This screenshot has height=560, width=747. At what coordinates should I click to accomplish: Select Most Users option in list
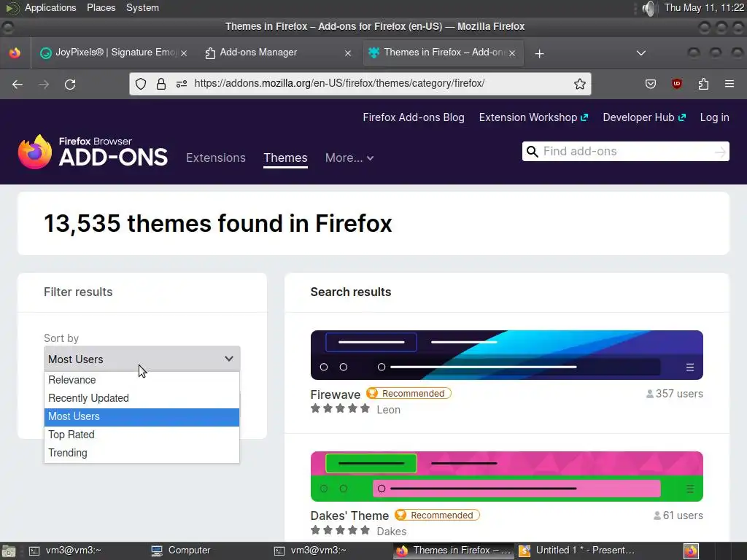[x=142, y=416]
